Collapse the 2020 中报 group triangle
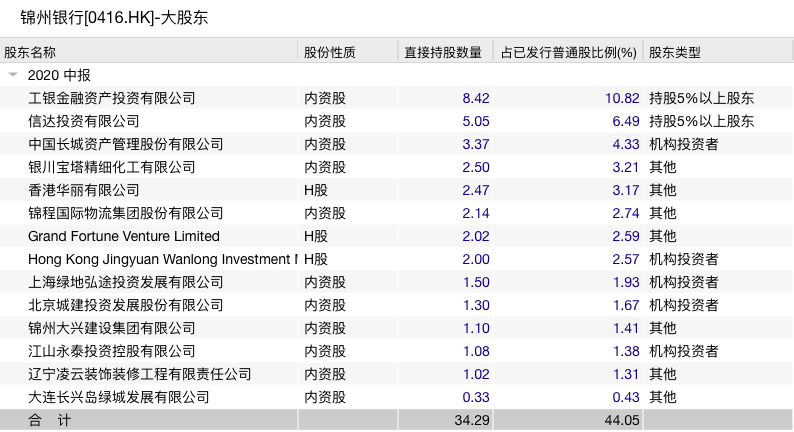This screenshot has height=432, width=794. coord(13,74)
